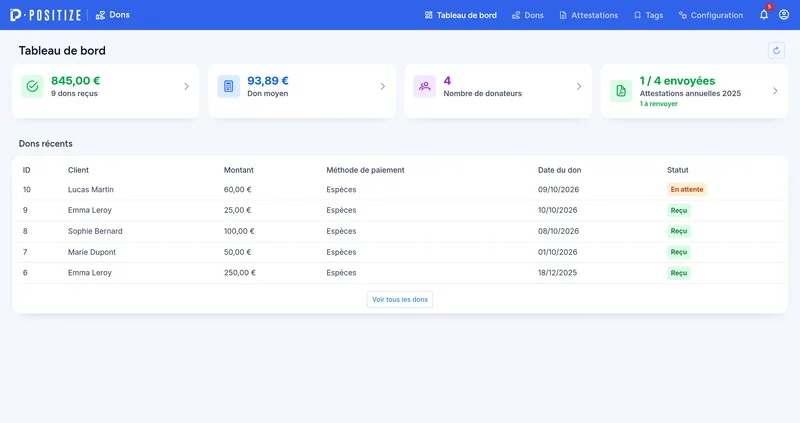Click the calculator icon on Don moyen card
This screenshot has height=423, width=800.
(x=229, y=86)
